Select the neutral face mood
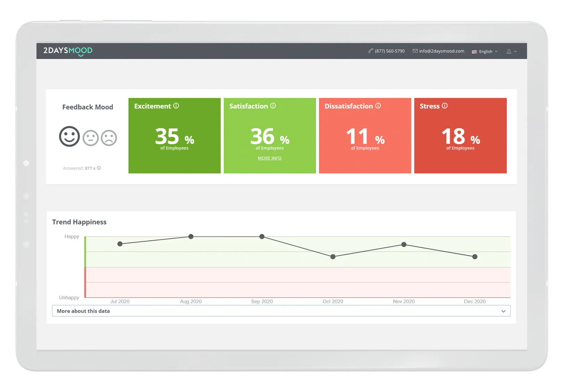 91,138
